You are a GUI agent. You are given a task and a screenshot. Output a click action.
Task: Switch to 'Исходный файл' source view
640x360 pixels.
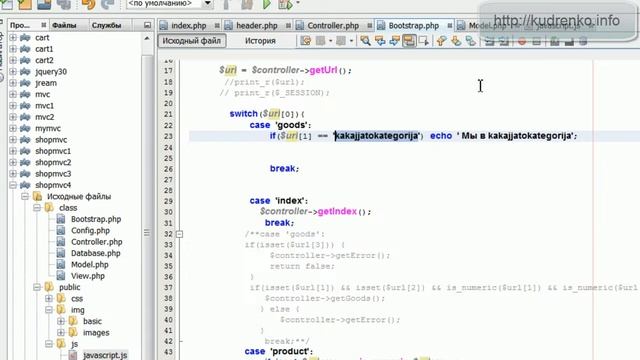(192, 41)
